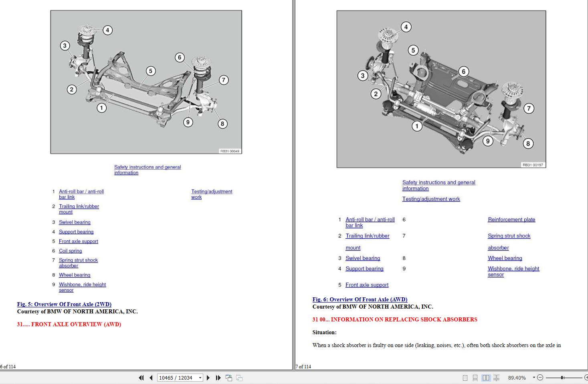Viewport: 588px width, 384px height.
Task: Zoom in with the plus icon
Action: (x=586, y=378)
